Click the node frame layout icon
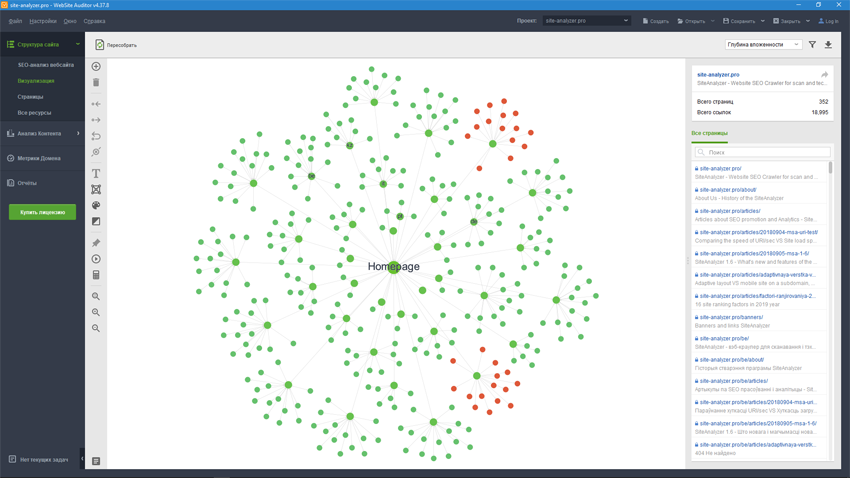The image size is (850, 478). (x=96, y=189)
